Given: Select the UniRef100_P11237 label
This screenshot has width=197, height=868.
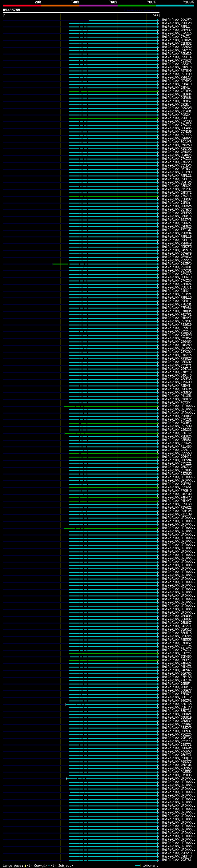Looking at the screenshot, I should pyautogui.click(x=177, y=189).
